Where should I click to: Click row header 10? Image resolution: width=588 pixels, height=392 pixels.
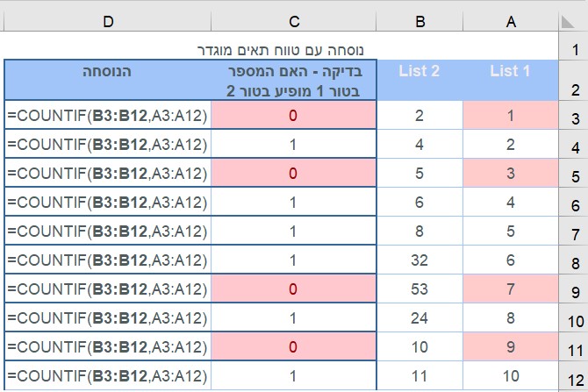(574, 317)
